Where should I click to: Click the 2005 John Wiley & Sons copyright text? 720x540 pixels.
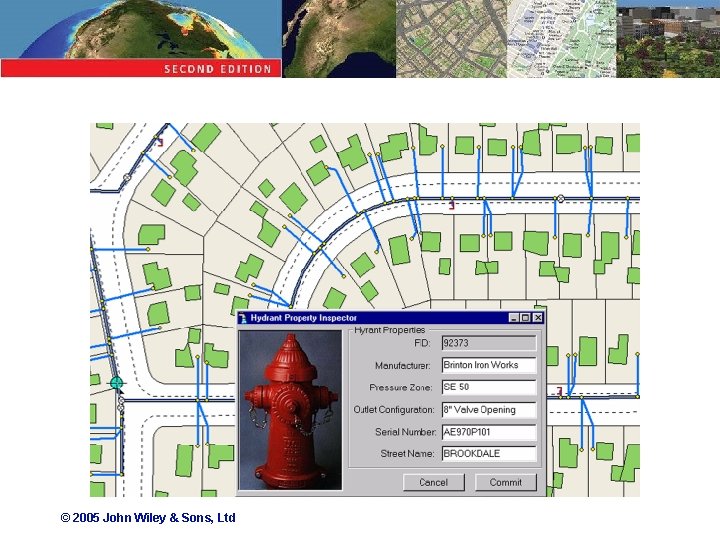(x=148, y=518)
